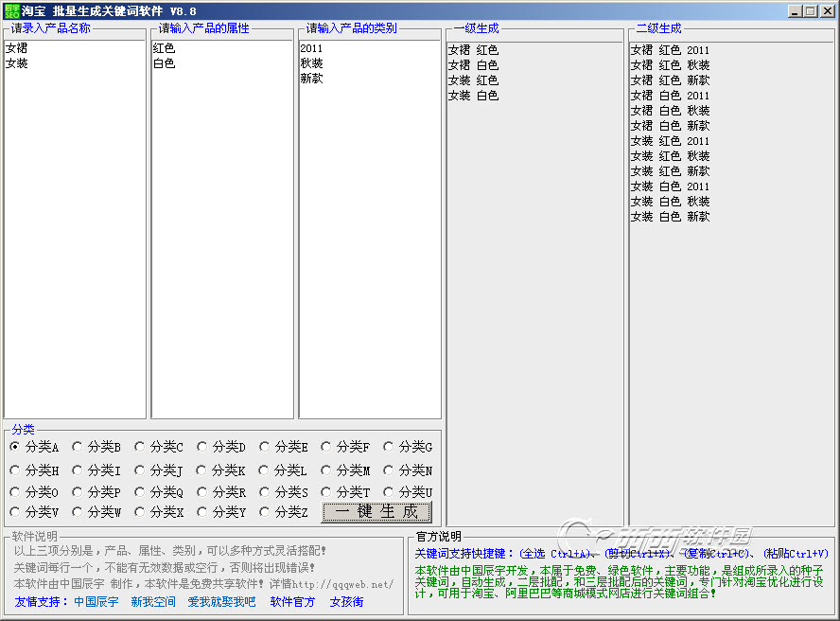
Task: Close the keyword generator window
Action: point(826,10)
